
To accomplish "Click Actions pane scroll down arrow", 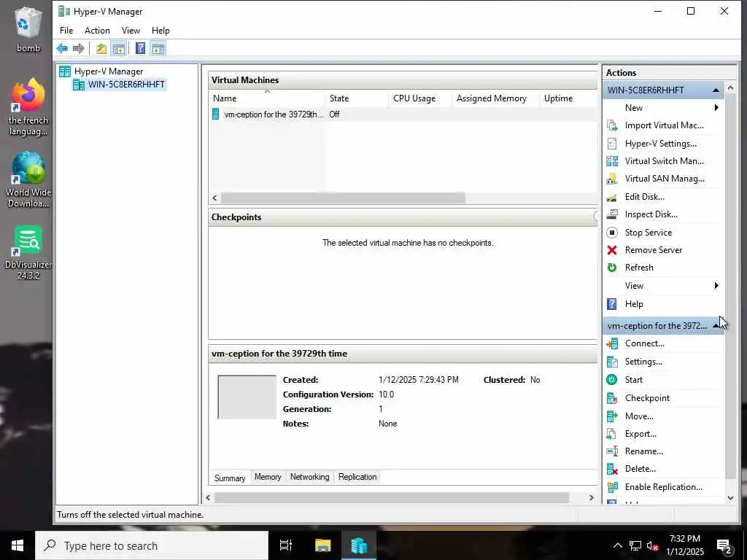I will tap(730, 498).
